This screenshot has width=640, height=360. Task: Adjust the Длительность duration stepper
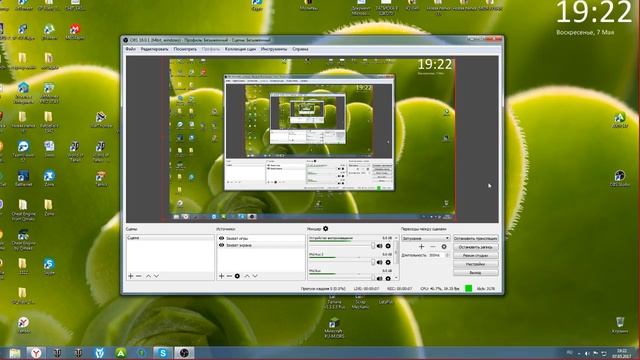(447, 255)
